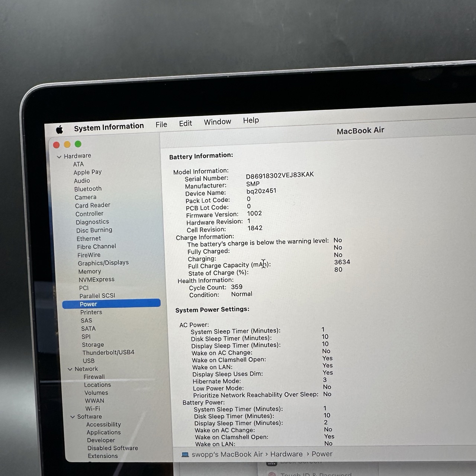476x476 pixels.
Task: Click the Condition value Normal
Action: [x=242, y=294]
